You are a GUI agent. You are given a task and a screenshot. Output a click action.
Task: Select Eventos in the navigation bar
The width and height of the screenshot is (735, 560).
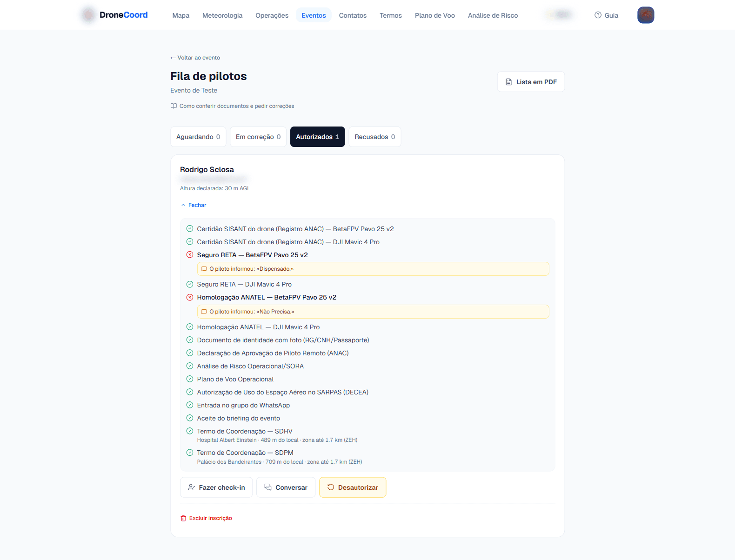point(314,15)
